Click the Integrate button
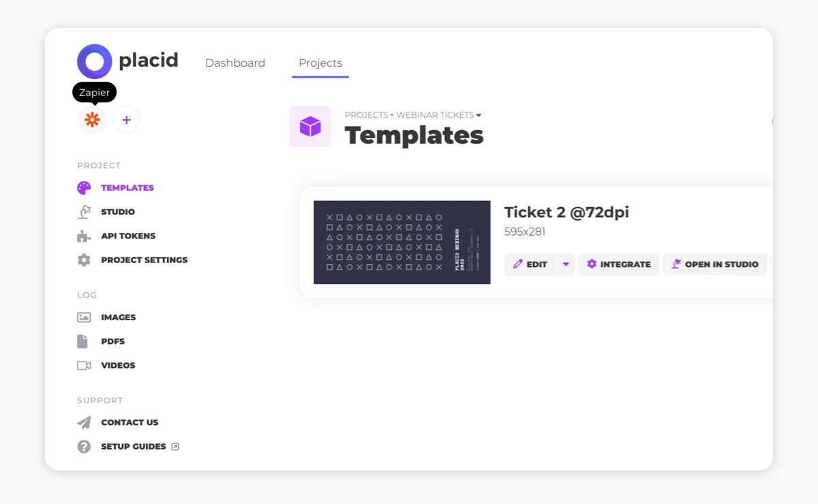This screenshot has width=818, height=504. (x=619, y=264)
